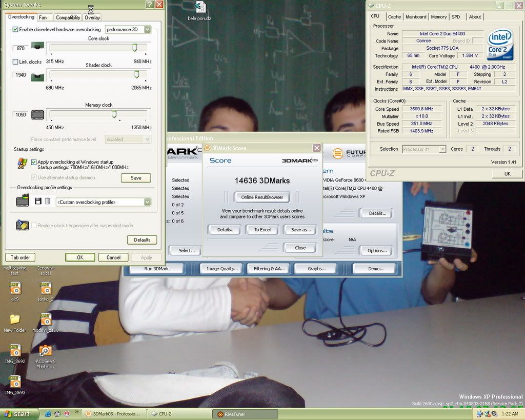Toggle Apply overclocking at Windows startup
Image resolution: width=525 pixels, height=420 pixels.
click(33, 162)
